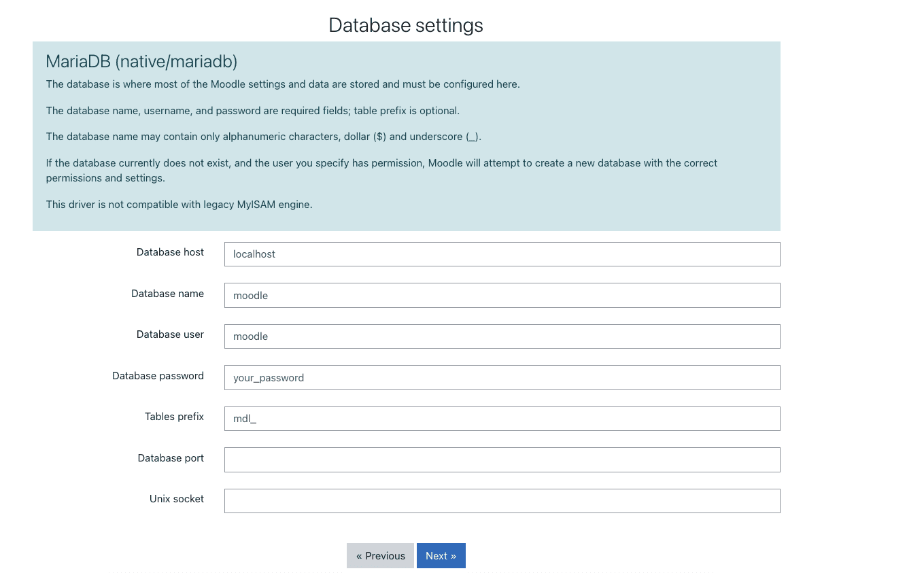Click the "Database password" label
The width and height of the screenshot is (924, 573).
pyautogui.click(x=158, y=376)
